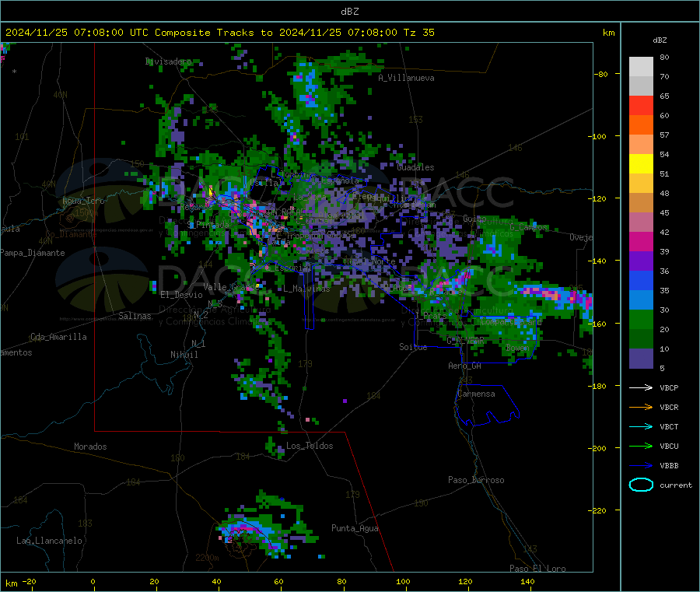Click the cyan 'current' ellipse symbol
The height and width of the screenshot is (592, 700).
pyautogui.click(x=641, y=485)
